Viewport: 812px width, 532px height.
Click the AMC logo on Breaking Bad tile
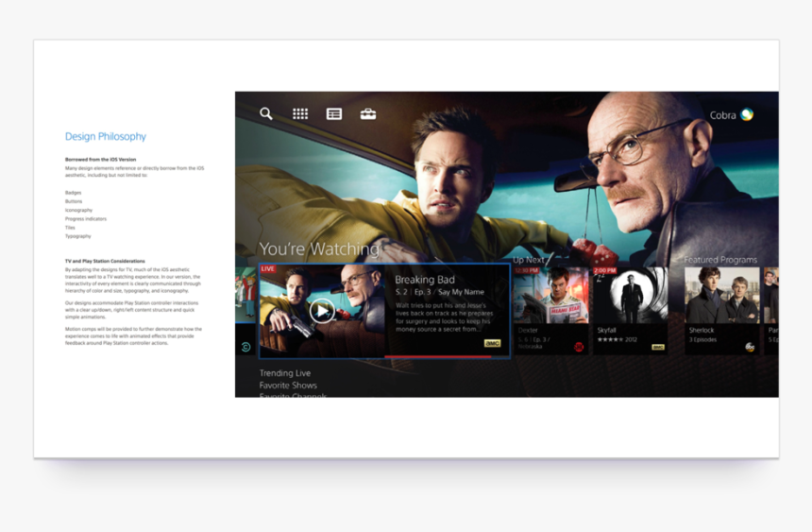492,343
